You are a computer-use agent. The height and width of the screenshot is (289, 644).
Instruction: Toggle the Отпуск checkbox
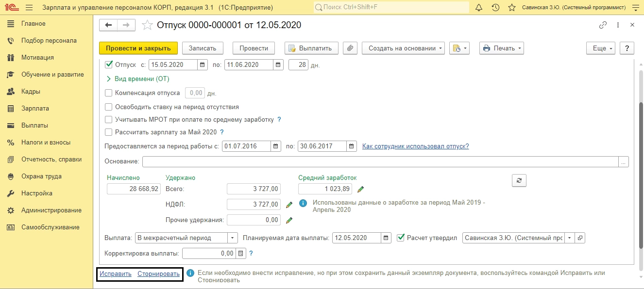pos(109,64)
